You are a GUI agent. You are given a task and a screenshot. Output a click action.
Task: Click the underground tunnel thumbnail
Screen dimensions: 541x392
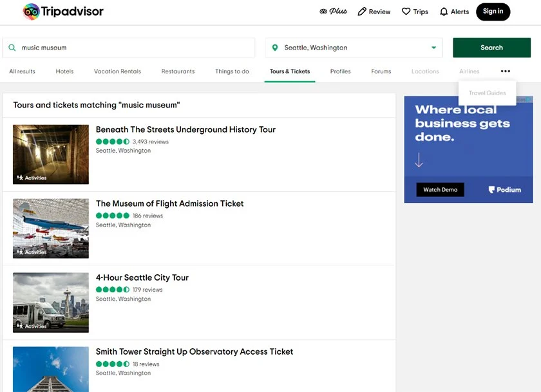(51, 154)
